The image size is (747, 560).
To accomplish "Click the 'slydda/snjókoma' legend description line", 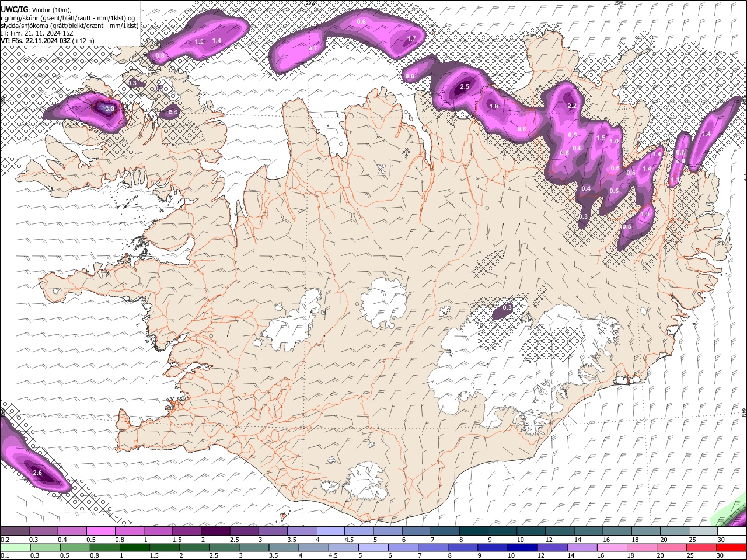I will click(69, 26).
